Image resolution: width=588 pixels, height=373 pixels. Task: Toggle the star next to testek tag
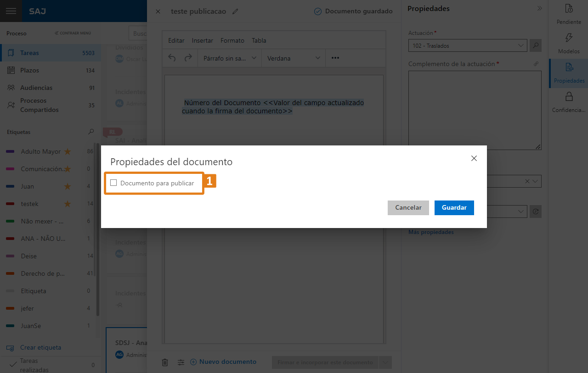coord(68,204)
